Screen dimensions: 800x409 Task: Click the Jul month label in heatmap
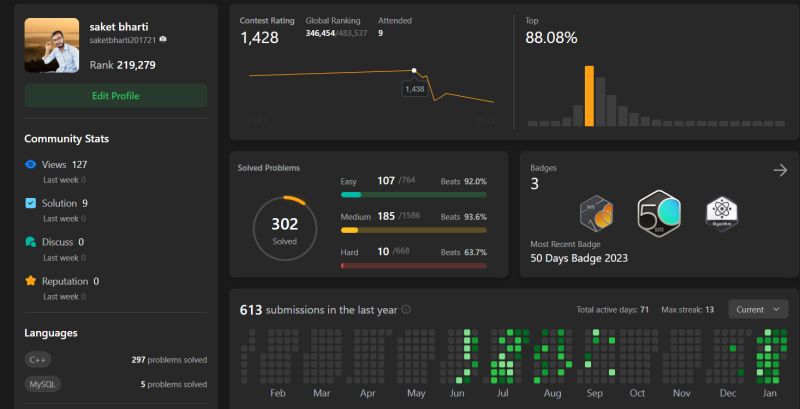[503, 393]
